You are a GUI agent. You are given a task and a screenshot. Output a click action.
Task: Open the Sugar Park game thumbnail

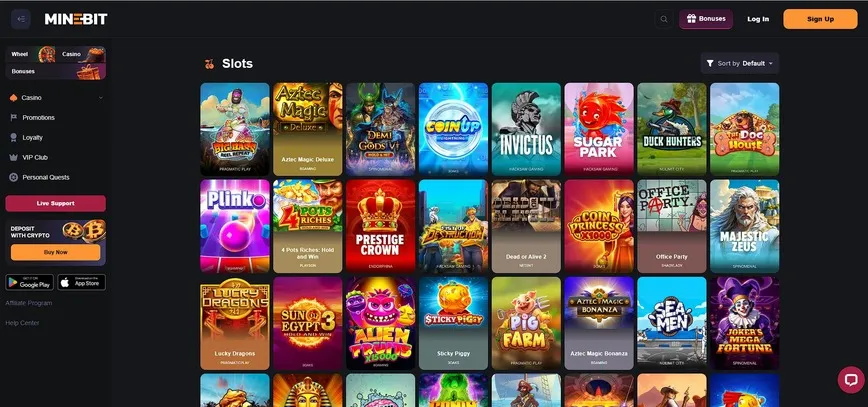click(599, 129)
